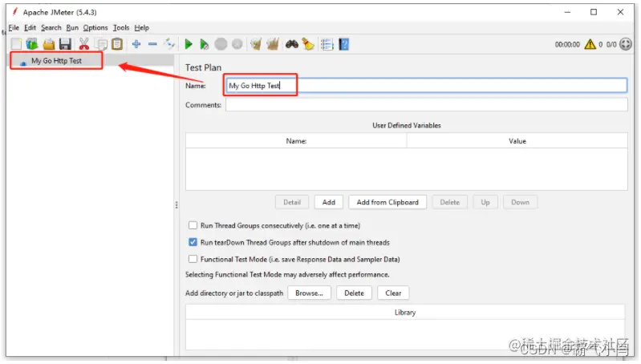The height and width of the screenshot is (364, 641).
Task: Click the Stop test icon
Action: pos(221,44)
